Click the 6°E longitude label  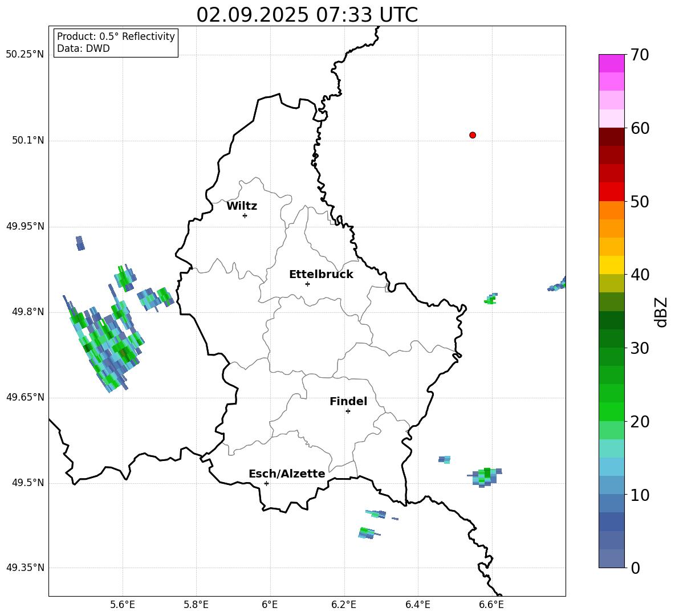[270, 605]
